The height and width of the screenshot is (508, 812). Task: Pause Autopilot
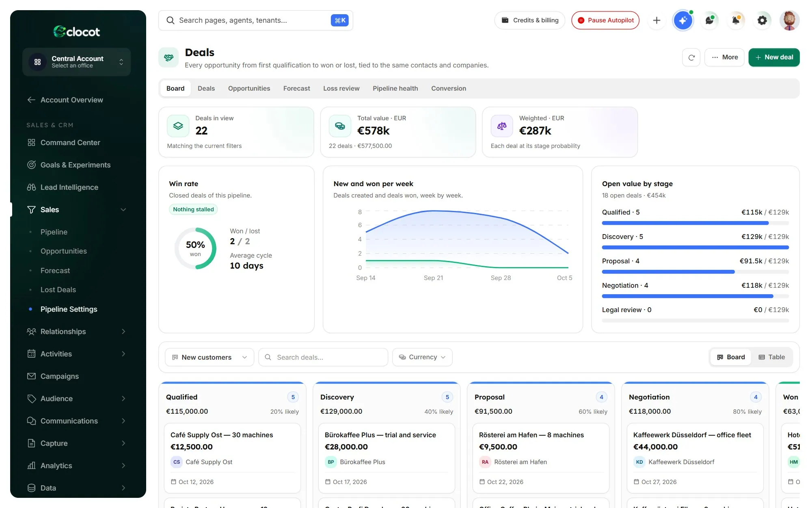point(605,20)
